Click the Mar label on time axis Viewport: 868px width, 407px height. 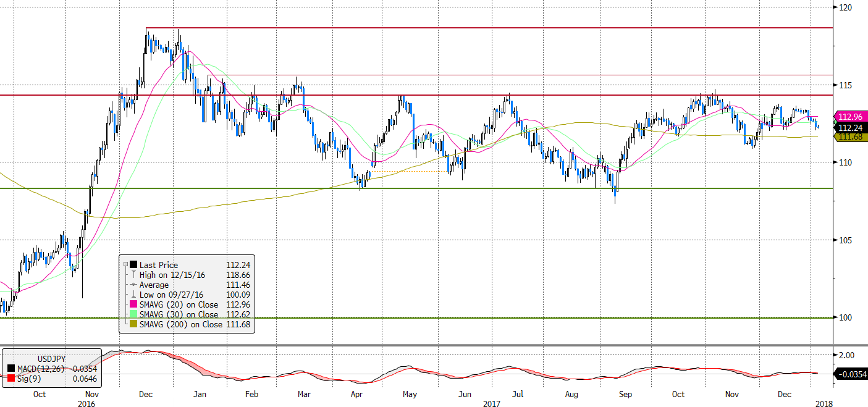coord(304,393)
